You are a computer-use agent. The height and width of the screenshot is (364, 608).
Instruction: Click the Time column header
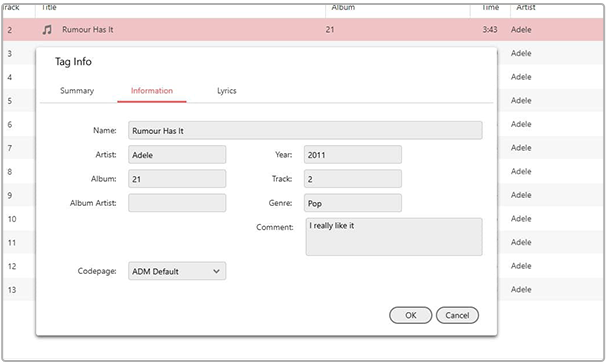coord(490,7)
